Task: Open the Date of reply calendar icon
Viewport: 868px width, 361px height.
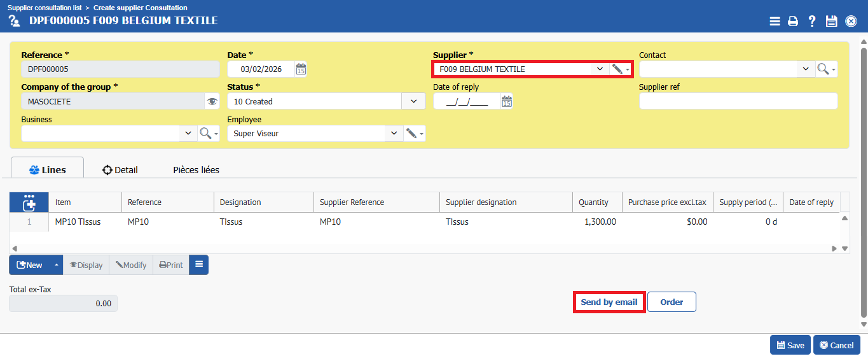Action: [507, 101]
